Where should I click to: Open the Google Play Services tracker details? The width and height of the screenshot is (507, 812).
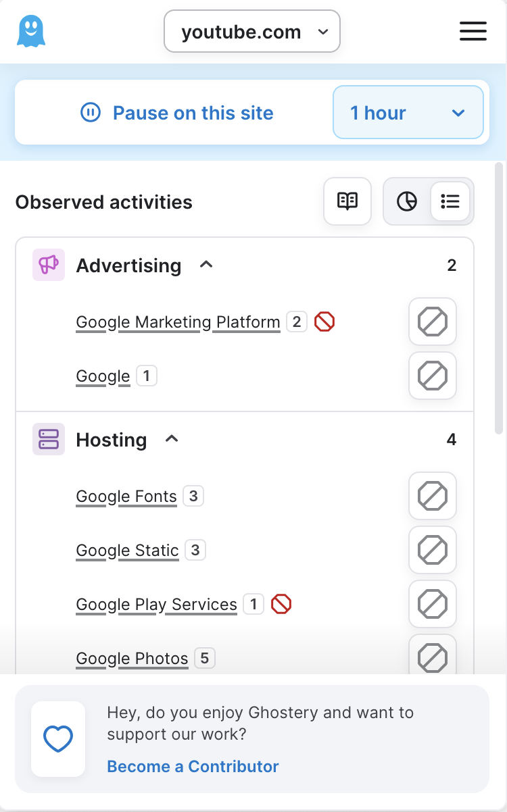[156, 605]
